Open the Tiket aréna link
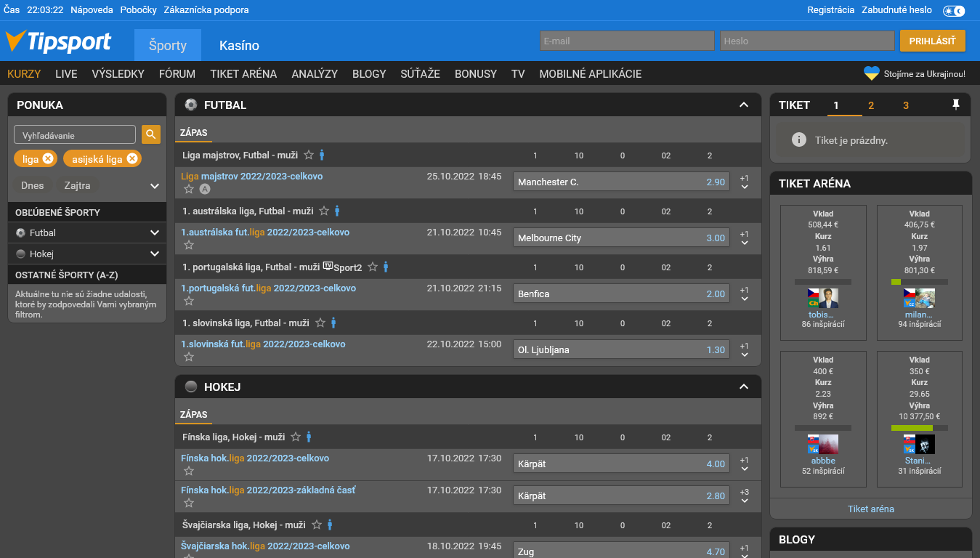980x558 pixels. [870, 509]
